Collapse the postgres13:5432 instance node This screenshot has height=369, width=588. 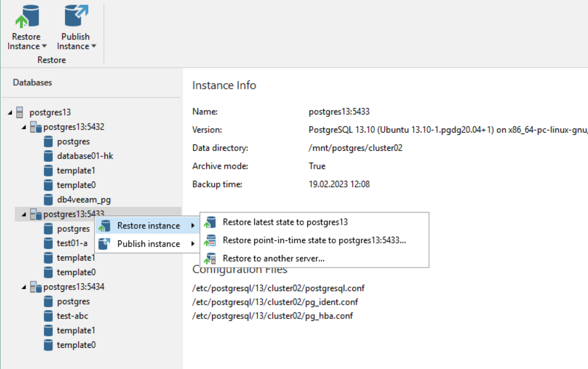click(24, 127)
